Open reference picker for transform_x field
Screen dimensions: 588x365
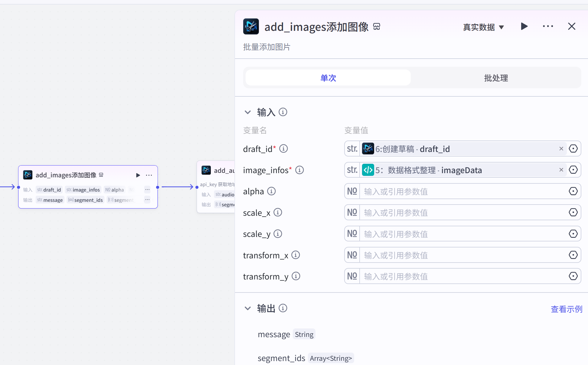tap(573, 255)
